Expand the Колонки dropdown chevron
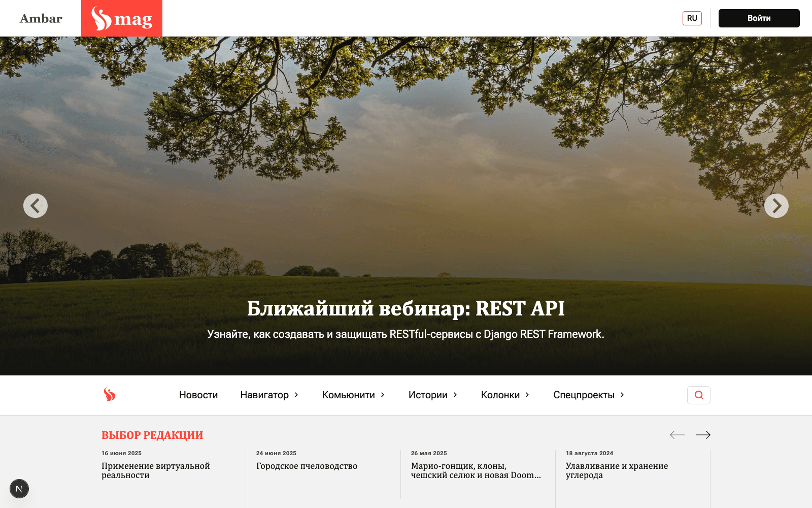Screen dimensions: 812x508 coord(527,395)
